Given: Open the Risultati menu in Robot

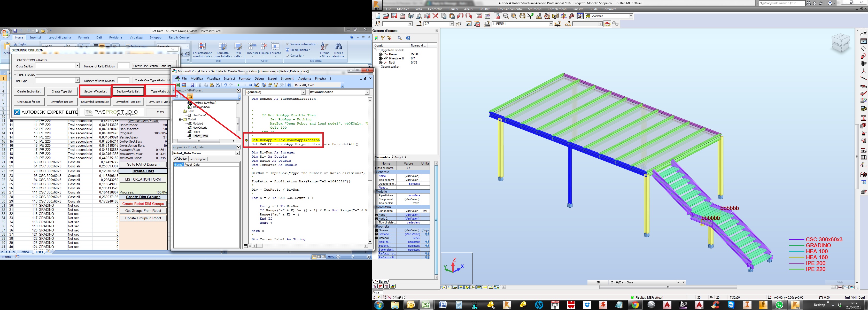Looking at the screenshot, I should click(x=485, y=9).
